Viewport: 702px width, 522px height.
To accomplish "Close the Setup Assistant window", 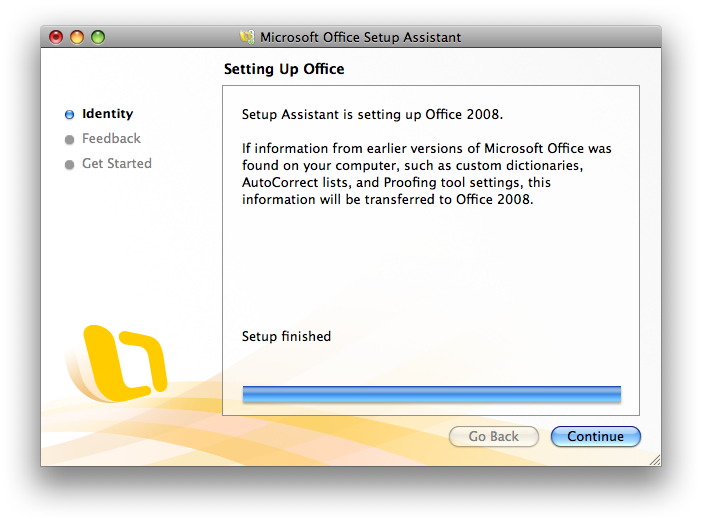I will [x=56, y=37].
